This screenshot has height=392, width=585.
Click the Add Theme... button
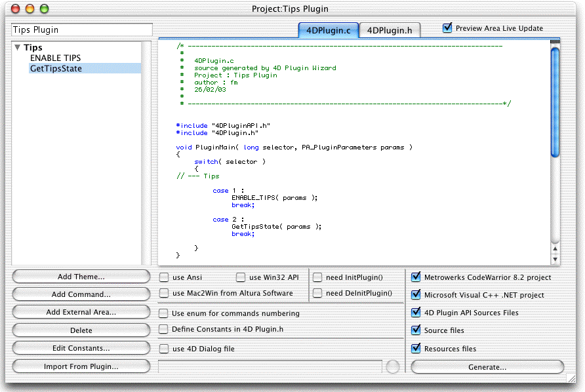[x=81, y=277]
